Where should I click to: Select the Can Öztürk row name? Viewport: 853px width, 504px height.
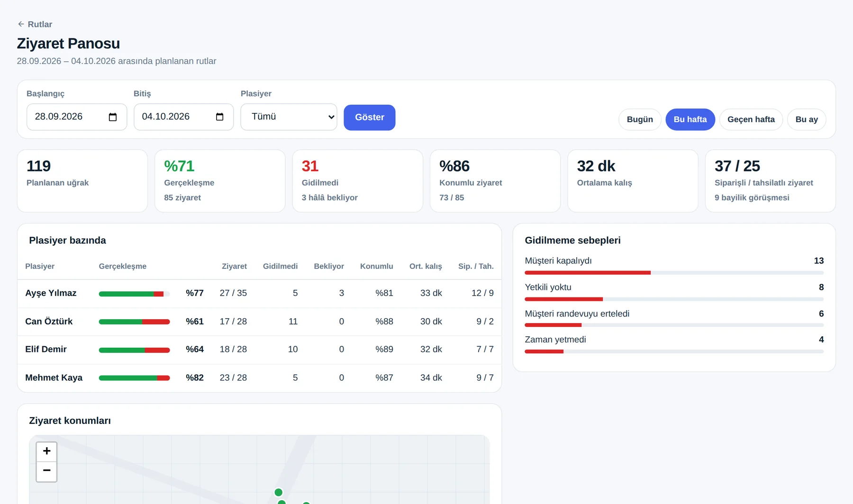pyautogui.click(x=49, y=322)
